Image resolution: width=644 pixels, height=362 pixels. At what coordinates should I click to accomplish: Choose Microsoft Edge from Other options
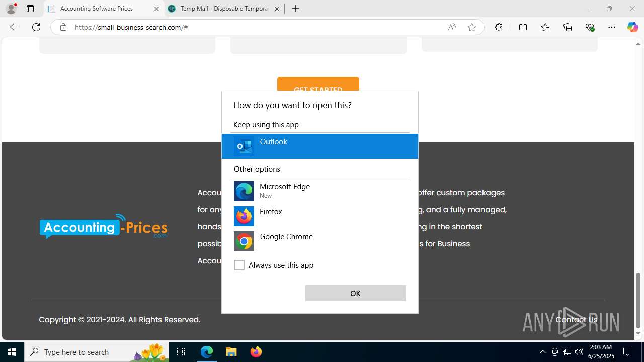(x=320, y=191)
